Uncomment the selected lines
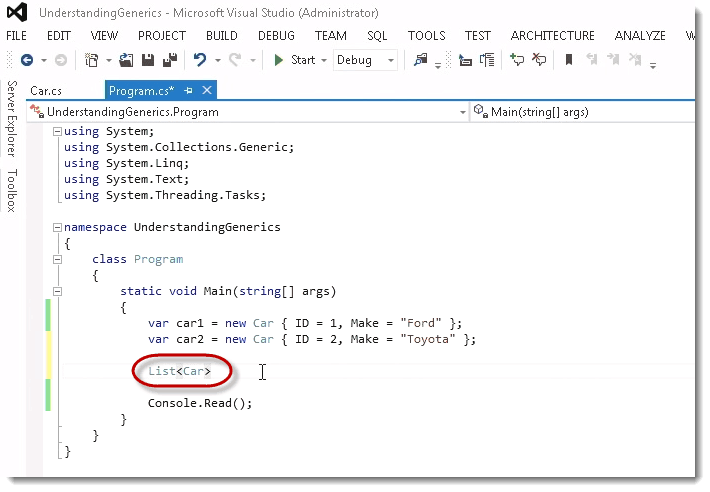Image resolution: width=710 pixels, height=492 pixels. click(x=539, y=60)
